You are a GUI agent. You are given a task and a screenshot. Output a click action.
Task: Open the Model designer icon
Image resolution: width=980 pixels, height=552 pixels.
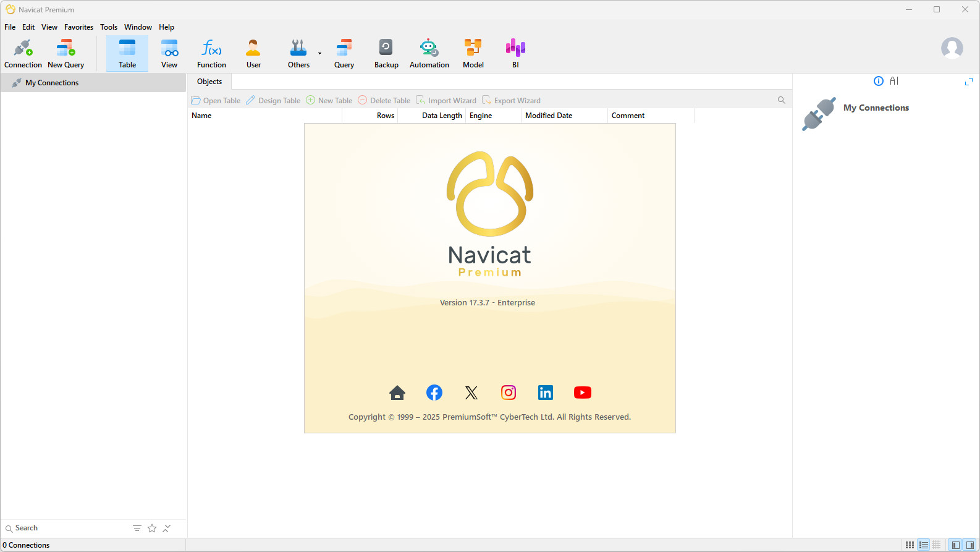tap(473, 54)
